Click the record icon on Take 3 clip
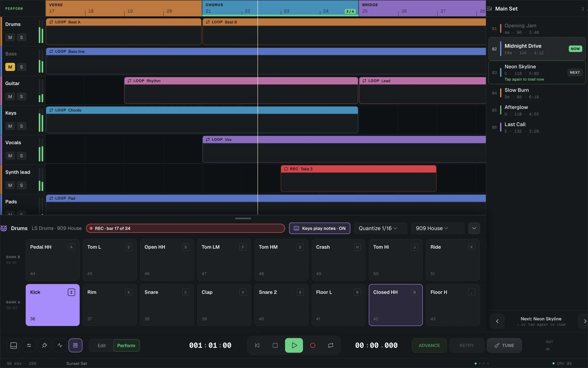Image resolution: width=588 pixels, height=368 pixels. 286,169
